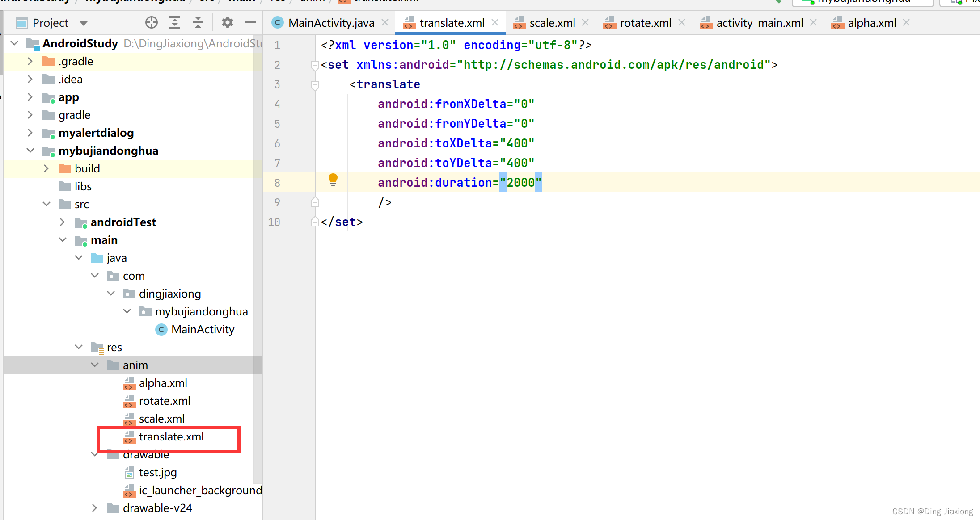Close the translate.xml tab
This screenshot has height=520, width=980.
coord(495,22)
